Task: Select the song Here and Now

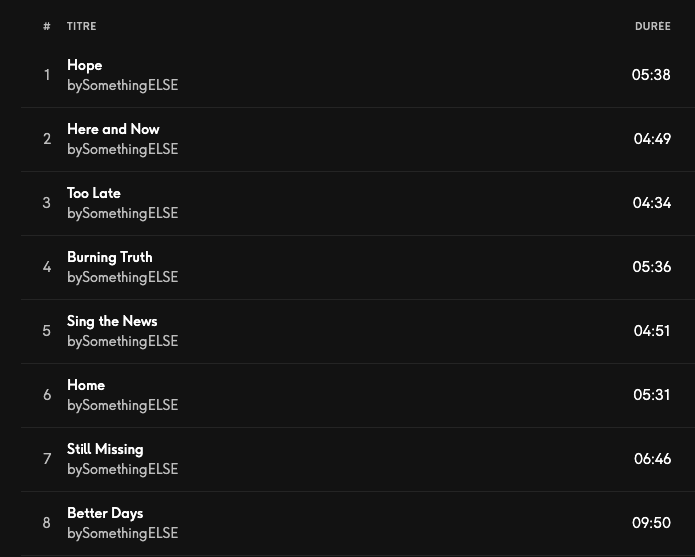Action: point(113,129)
